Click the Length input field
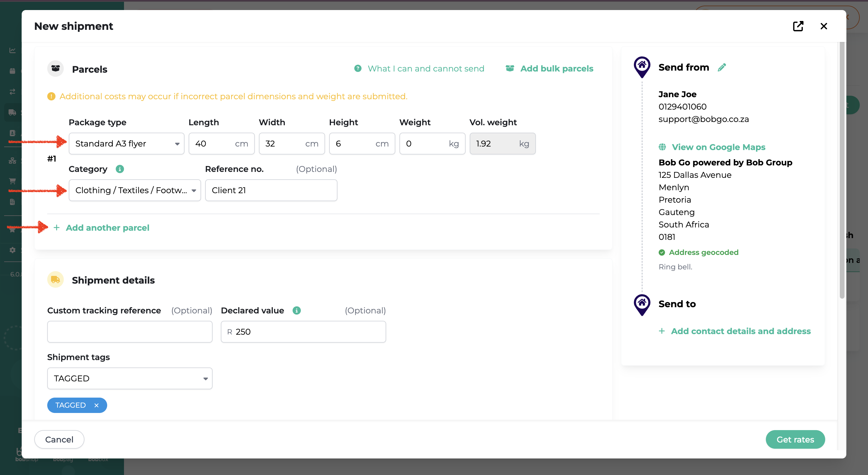The height and width of the screenshot is (475, 868). point(221,144)
